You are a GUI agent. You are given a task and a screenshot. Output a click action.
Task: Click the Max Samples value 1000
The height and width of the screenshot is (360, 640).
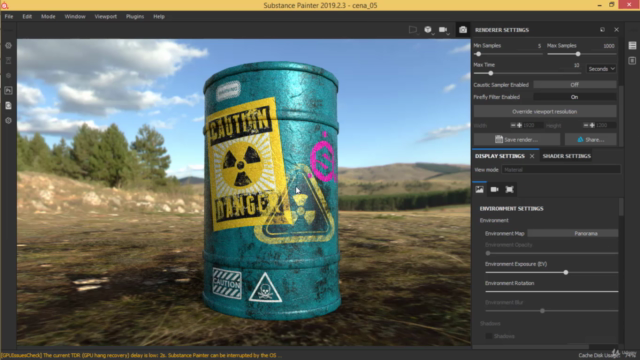pos(609,46)
